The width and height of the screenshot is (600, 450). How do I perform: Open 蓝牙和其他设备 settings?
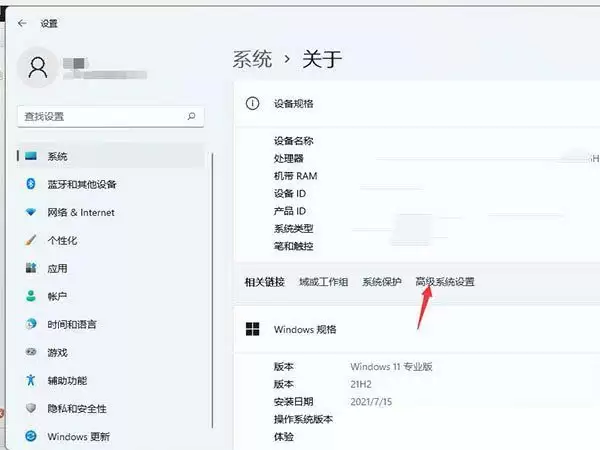[x=82, y=184]
